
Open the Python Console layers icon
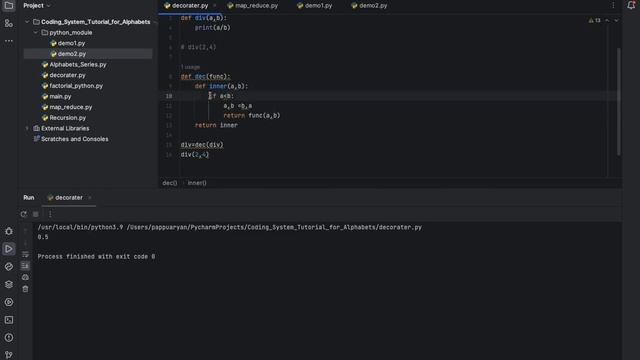click(x=9, y=284)
